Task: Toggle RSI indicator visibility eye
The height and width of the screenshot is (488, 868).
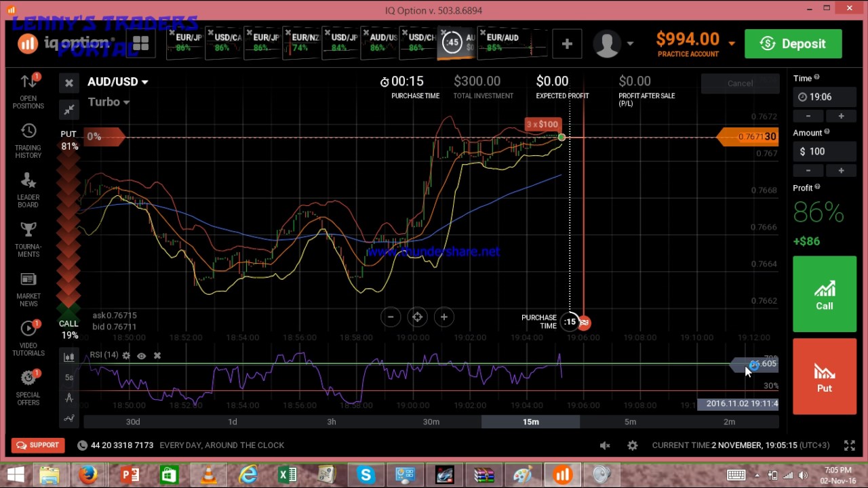Action: (x=141, y=355)
